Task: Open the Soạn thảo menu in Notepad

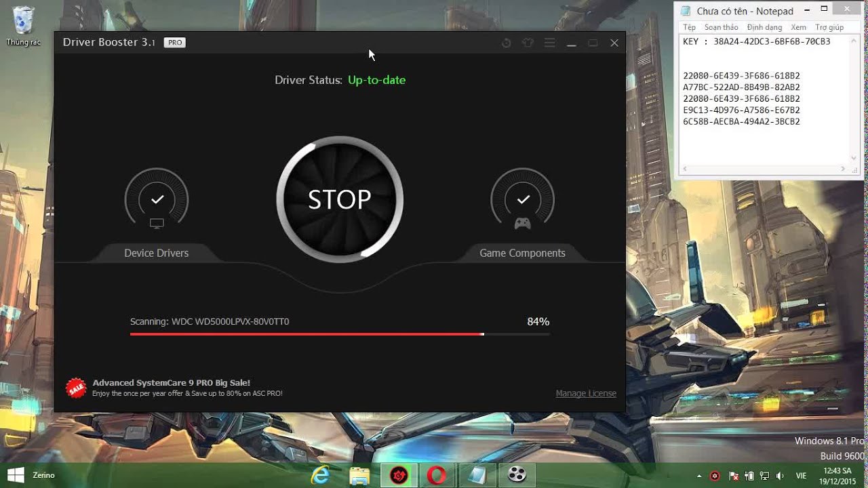Action: tap(721, 27)
